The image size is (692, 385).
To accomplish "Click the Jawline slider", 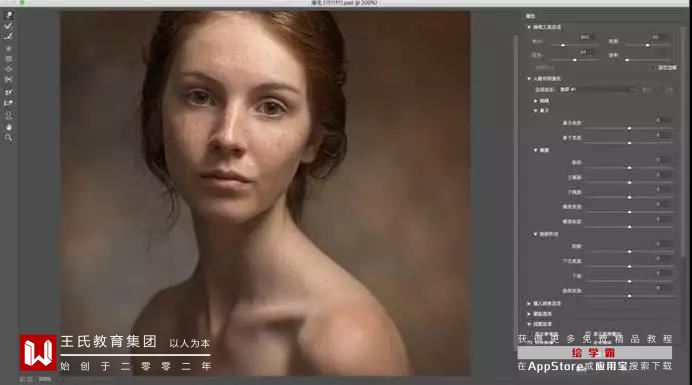I will click(x=629, y=281).
